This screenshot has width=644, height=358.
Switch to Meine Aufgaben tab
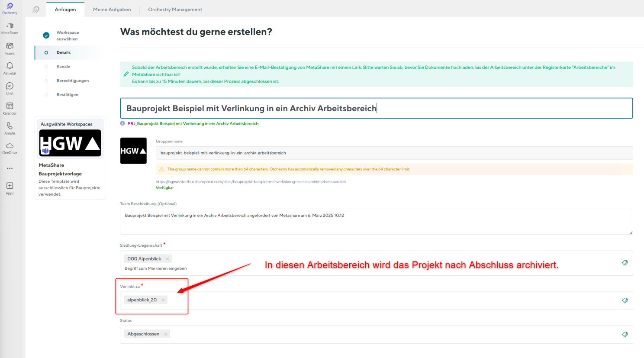coord(112,10)
